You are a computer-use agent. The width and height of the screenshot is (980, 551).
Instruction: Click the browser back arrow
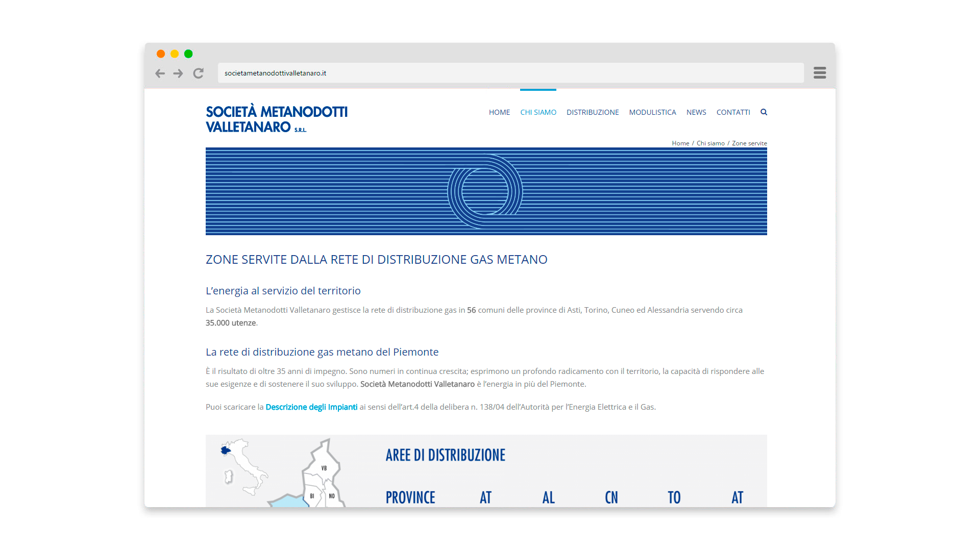tap(160, 73)
